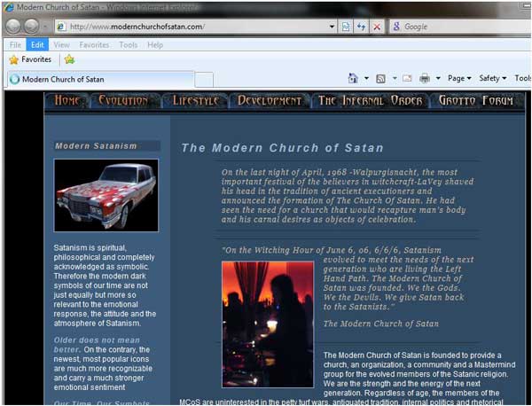532x406 pixels.
Task: Click the Home icon in command bar
Action: pos(353,78)
